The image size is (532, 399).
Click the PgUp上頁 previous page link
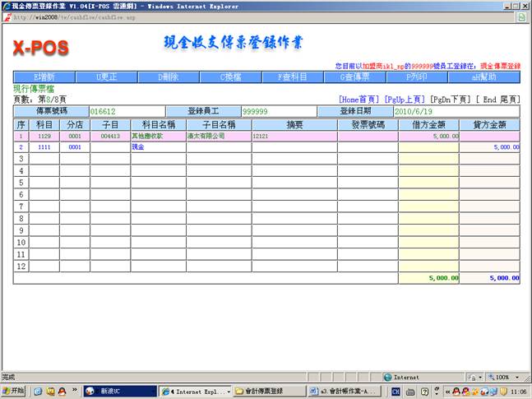(405, 99)
